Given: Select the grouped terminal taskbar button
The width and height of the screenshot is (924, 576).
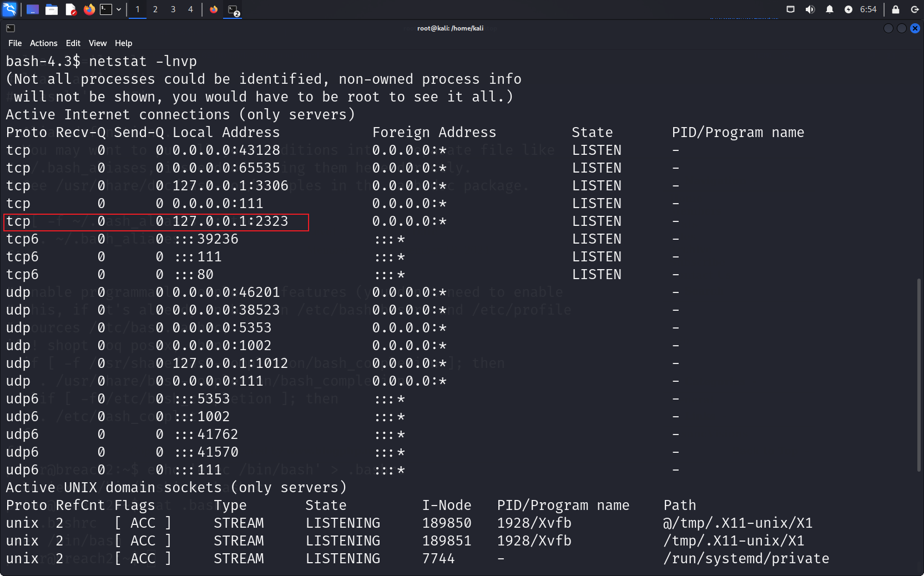Looking at the screenshot, I should point(233,9).
